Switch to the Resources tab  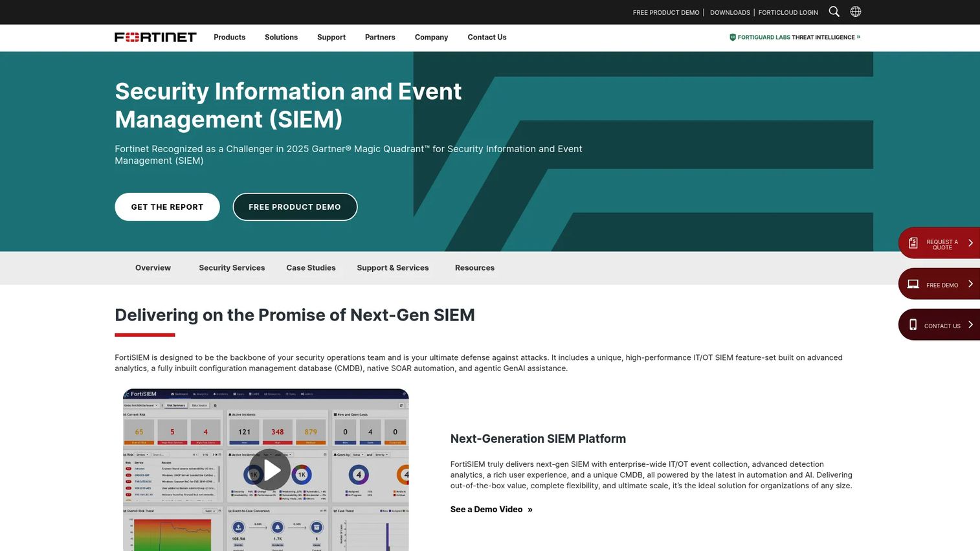click(474, 268)
